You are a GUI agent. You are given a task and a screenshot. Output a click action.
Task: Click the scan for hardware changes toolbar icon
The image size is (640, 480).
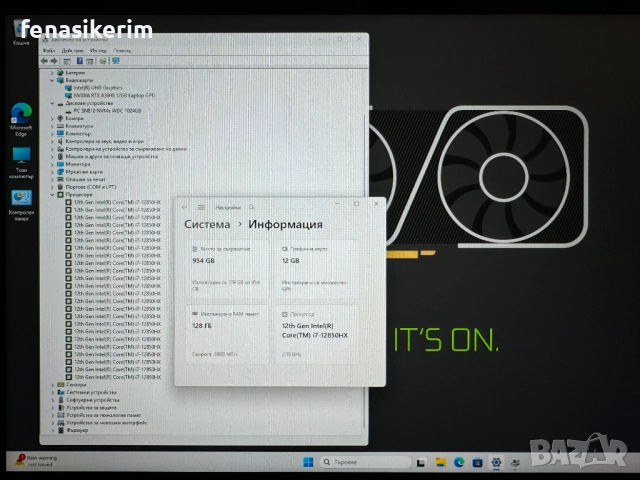point(103,61)
